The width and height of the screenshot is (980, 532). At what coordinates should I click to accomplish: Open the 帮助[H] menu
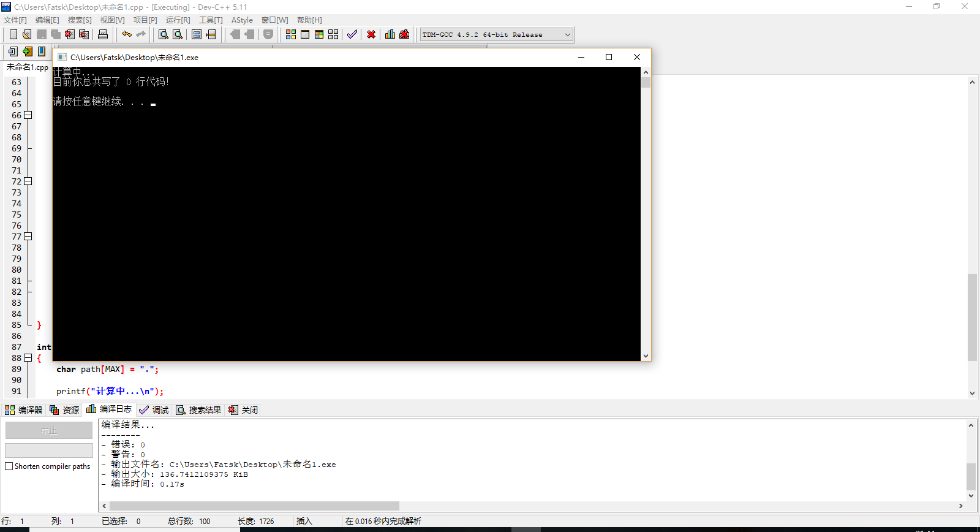point(309,20)
